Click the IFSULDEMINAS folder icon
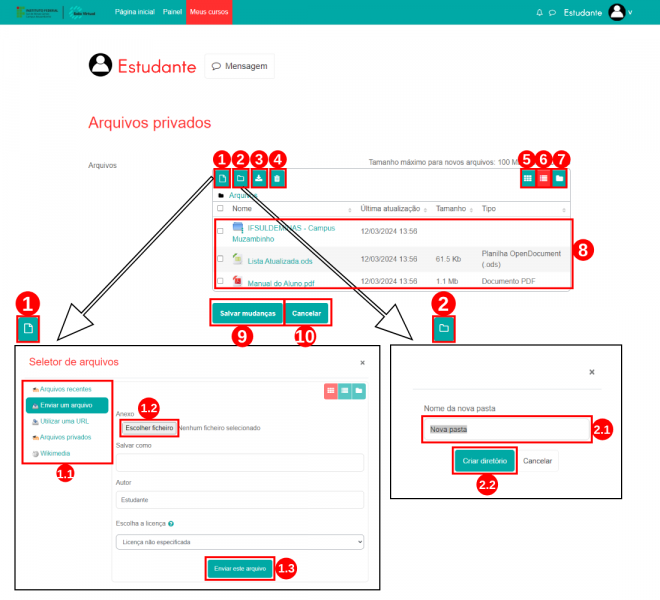 (x=238, y=228)
